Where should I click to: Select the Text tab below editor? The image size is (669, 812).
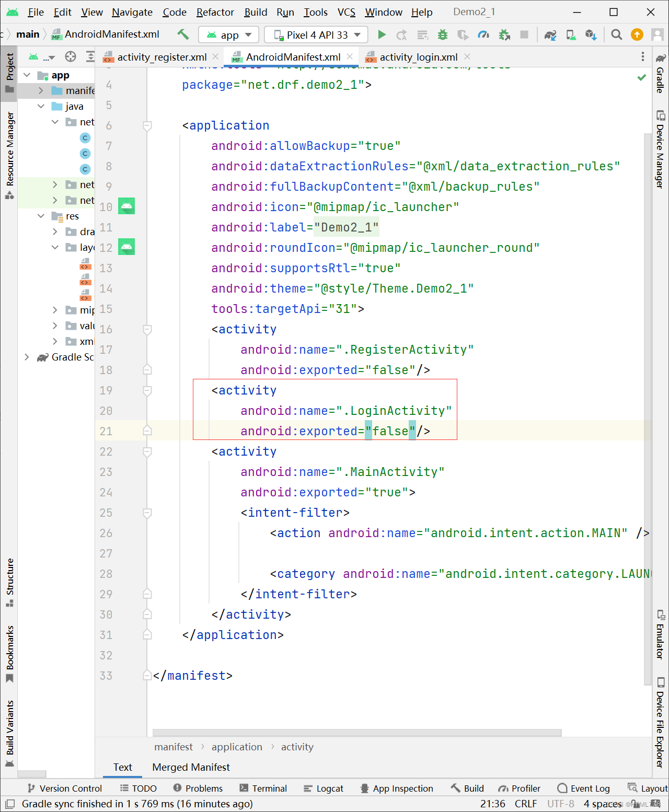pos(122,767)
